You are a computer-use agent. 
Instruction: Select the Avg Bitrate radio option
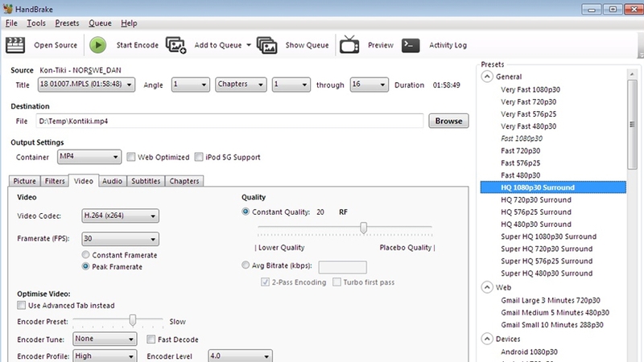pos(246,265)
